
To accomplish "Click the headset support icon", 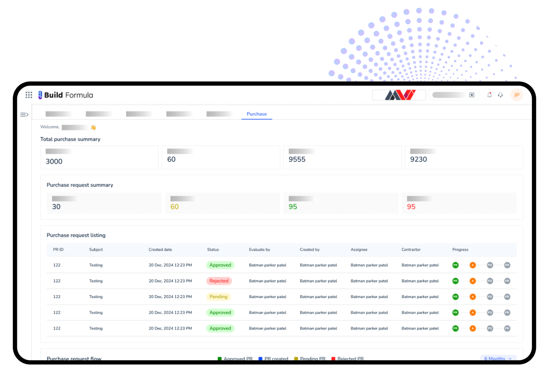I will point(500,95).
